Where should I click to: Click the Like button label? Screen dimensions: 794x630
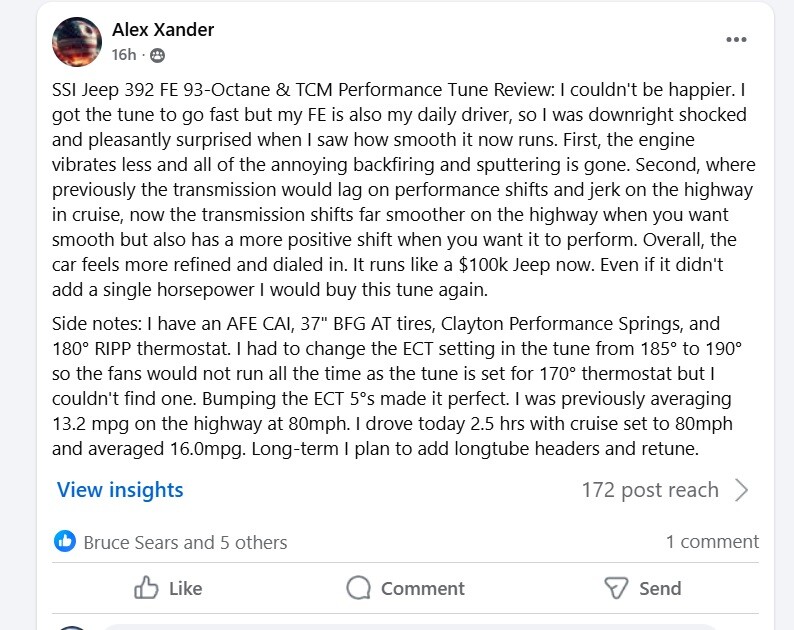pos(185,588)
